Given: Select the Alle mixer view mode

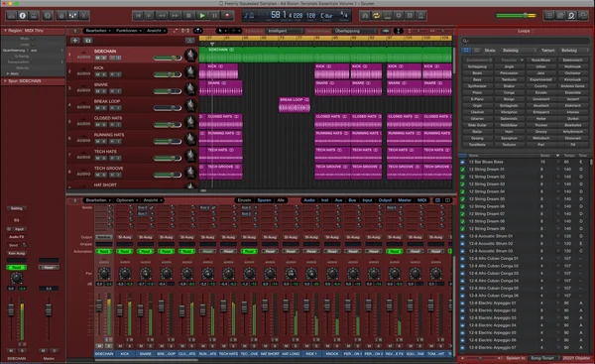Looking at the screenshot, I should 281,200.
